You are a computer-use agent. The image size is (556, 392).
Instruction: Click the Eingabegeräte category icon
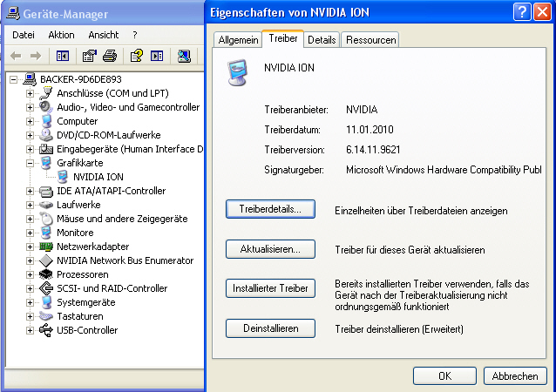coord(46,149)
